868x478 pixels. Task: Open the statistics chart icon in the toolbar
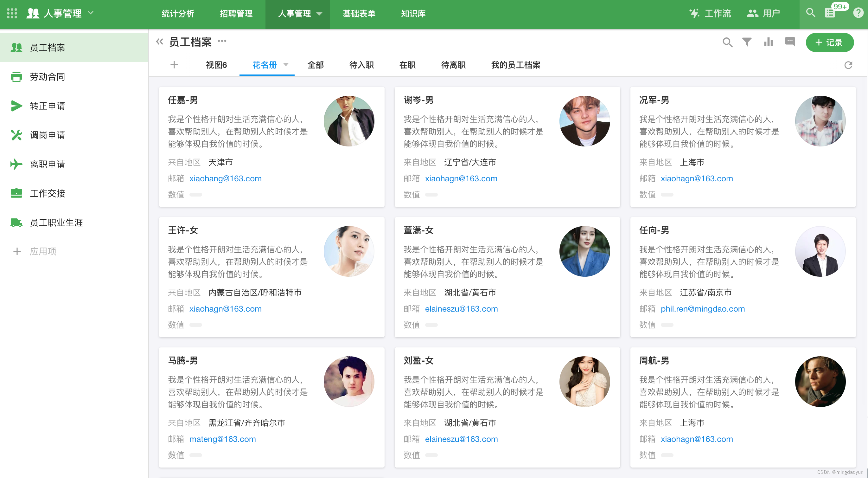click(768, 42)
